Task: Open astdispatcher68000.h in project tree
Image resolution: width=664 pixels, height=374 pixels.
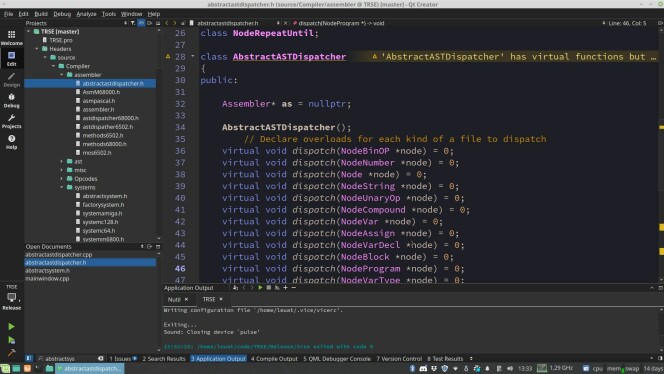Action: click(110, 118)
